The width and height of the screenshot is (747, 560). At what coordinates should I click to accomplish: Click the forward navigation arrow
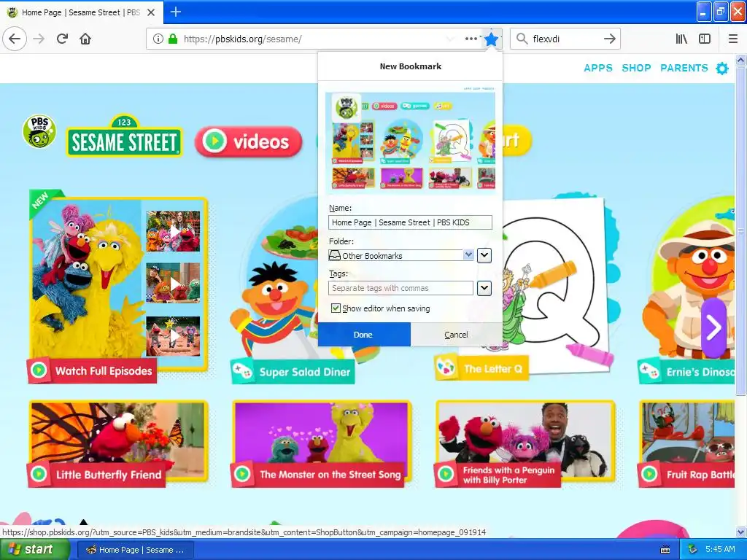click(x=39, y=39)
